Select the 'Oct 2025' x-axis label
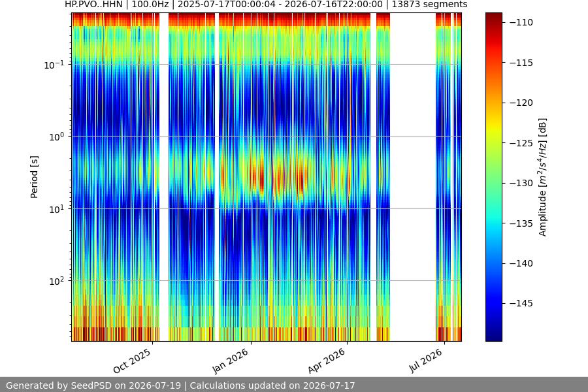The width and height of the screenshot is (588, 392). click(133, 361)
